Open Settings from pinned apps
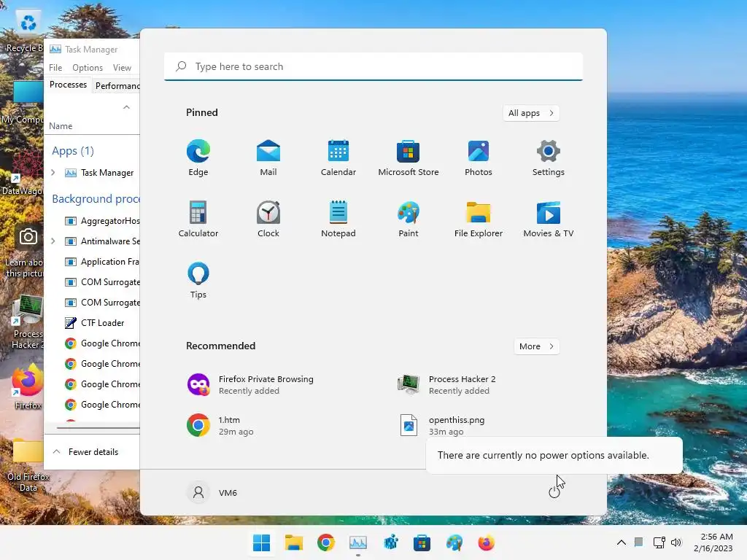The image size is (747, 560). [x=549, y=158]
